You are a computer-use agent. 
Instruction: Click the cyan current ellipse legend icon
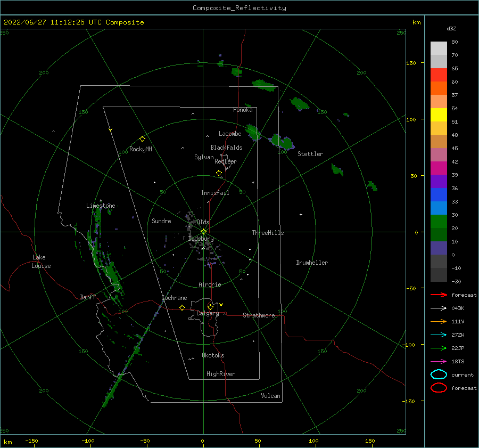[439, 374]
